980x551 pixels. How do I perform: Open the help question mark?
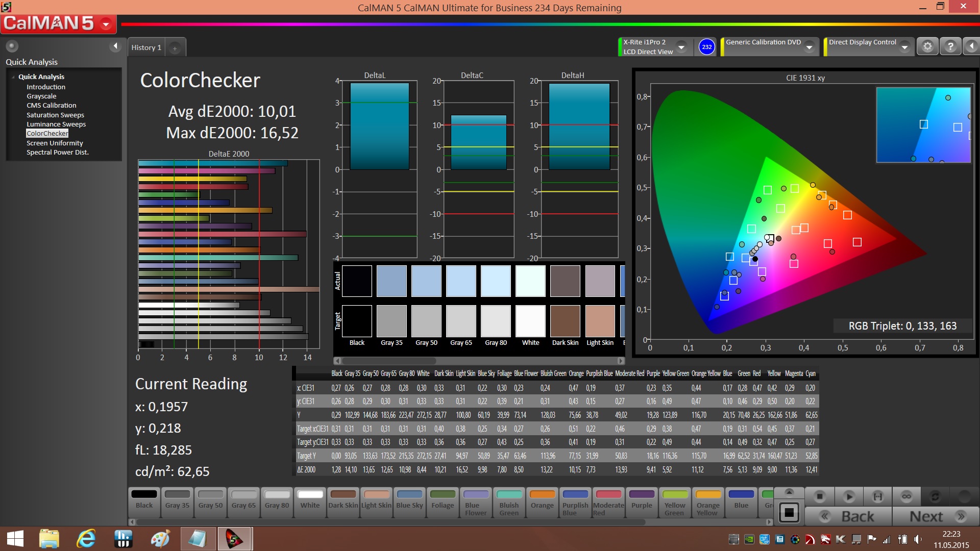point(950,46)
